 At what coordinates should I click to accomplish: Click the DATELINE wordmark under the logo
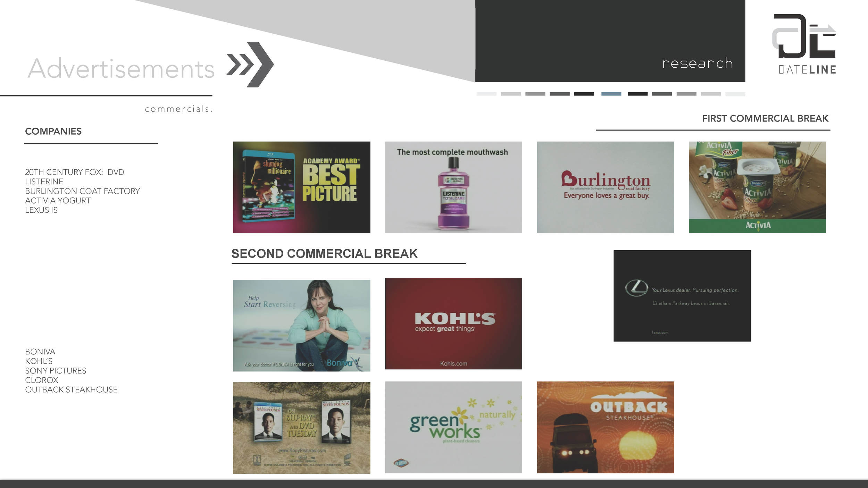point(807,70)
